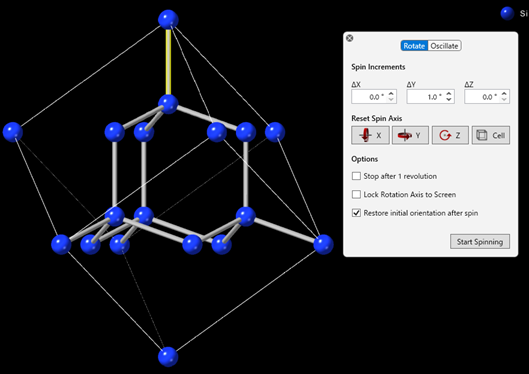Reset spin axis to Y
Viewport: 529px width, 374px height.
tap(410, 135)
